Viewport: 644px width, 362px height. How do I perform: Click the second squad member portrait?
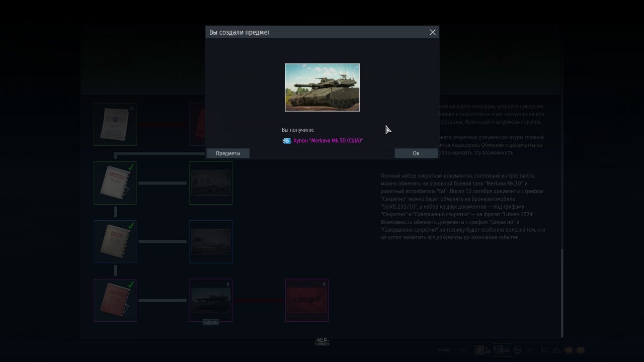tap(498, 350)
